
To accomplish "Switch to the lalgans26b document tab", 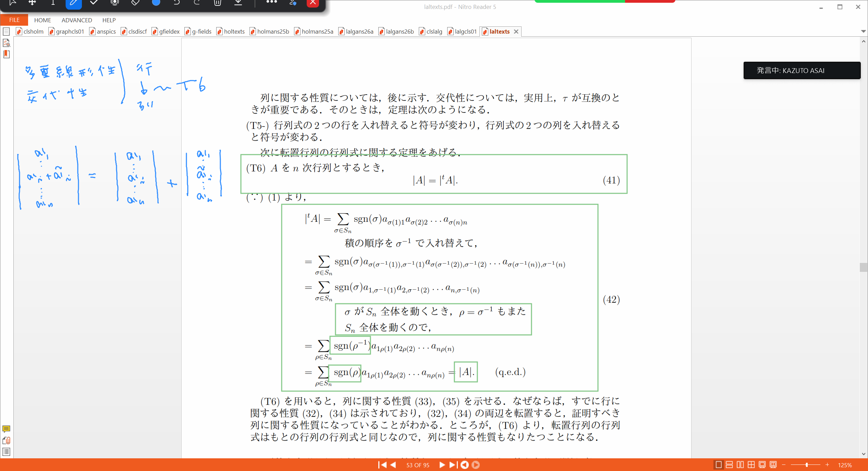I will 396,32.
